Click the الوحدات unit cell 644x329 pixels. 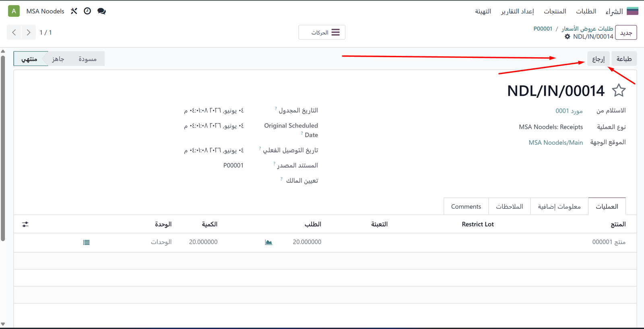pos(161,242)
